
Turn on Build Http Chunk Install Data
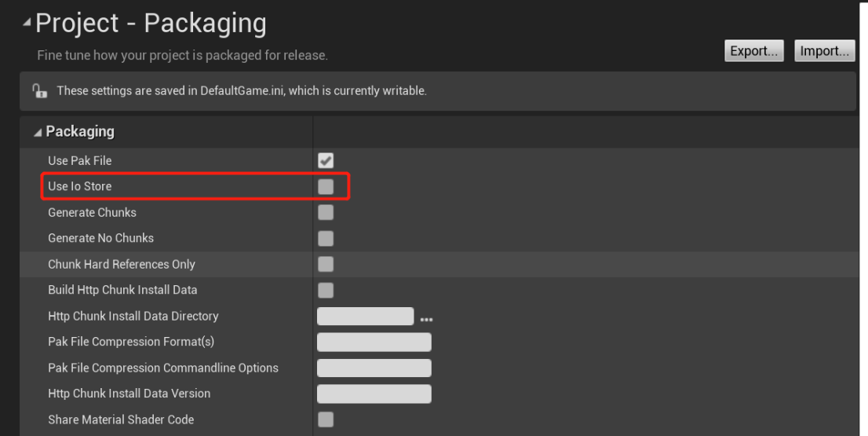pyautogui.click(x=326, y=290)
